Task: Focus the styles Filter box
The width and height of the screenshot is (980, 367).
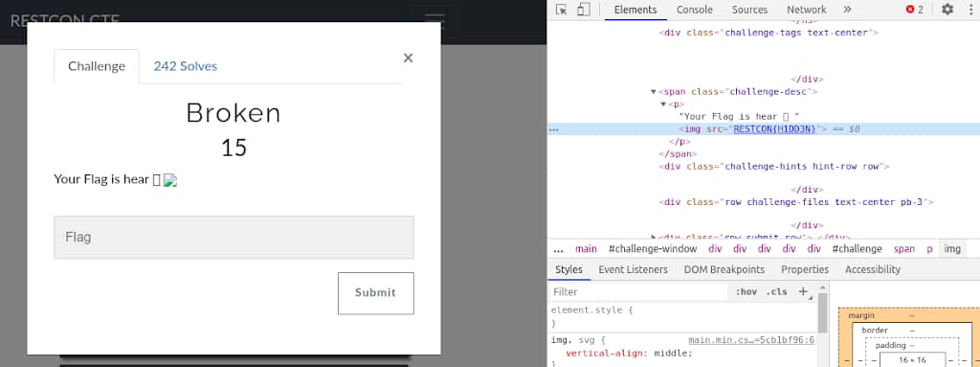Action: click(x=638, y=292)
